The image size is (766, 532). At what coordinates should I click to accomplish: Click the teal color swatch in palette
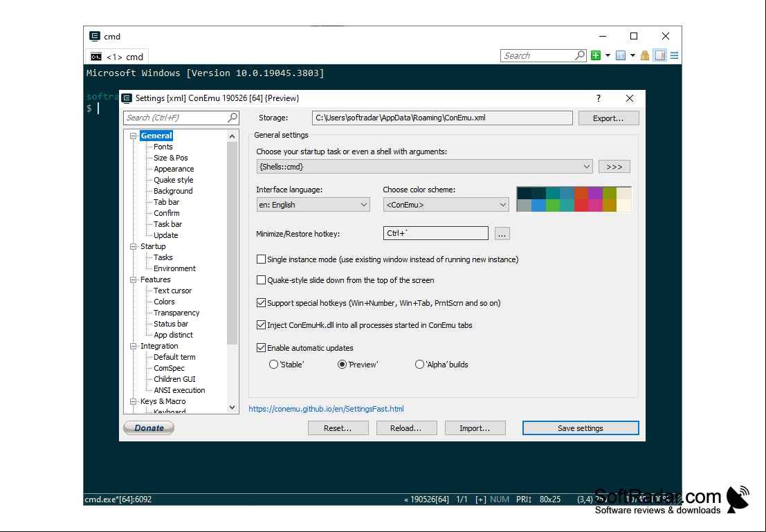[552, 193]
